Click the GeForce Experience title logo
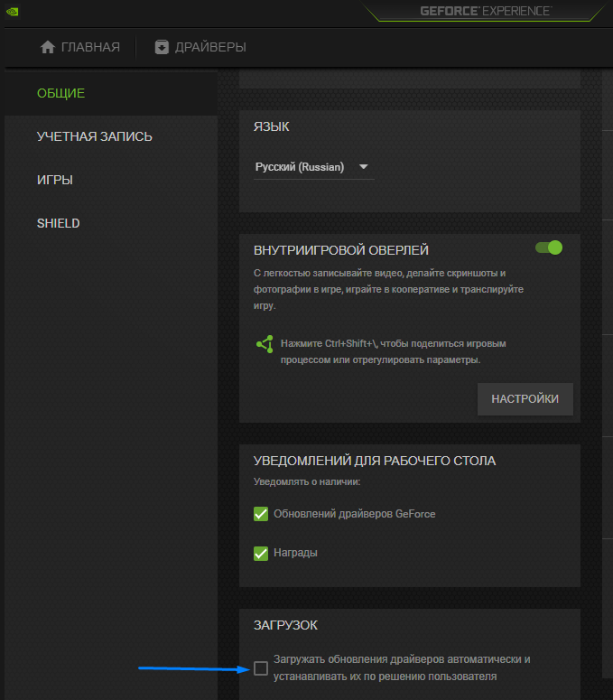613x700 pixels. click(x=486, y=11)
